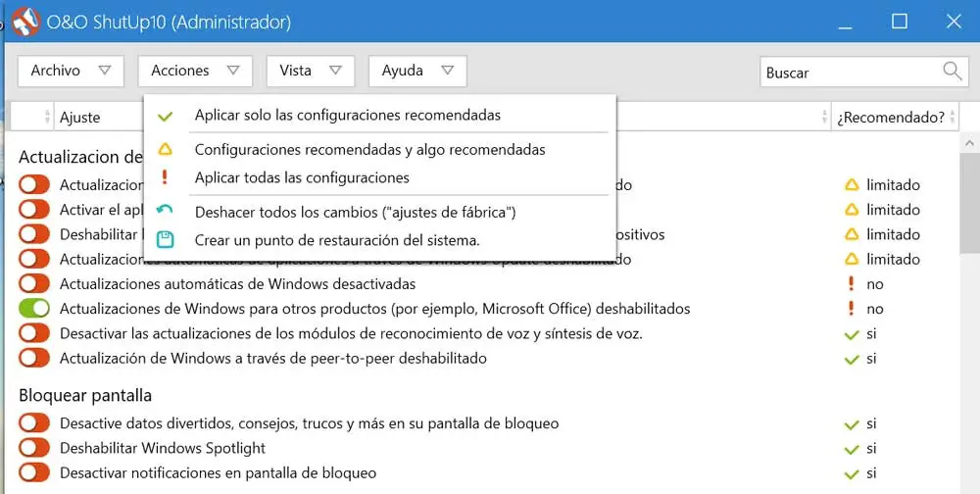
Task: Select Aplicar todas las configuraciones
Action: 379,177
